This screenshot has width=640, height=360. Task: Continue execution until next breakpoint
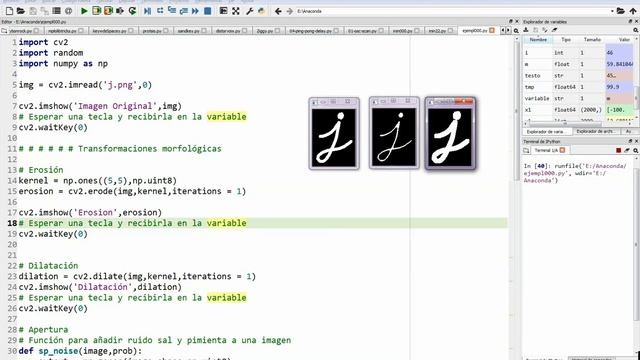196,11
